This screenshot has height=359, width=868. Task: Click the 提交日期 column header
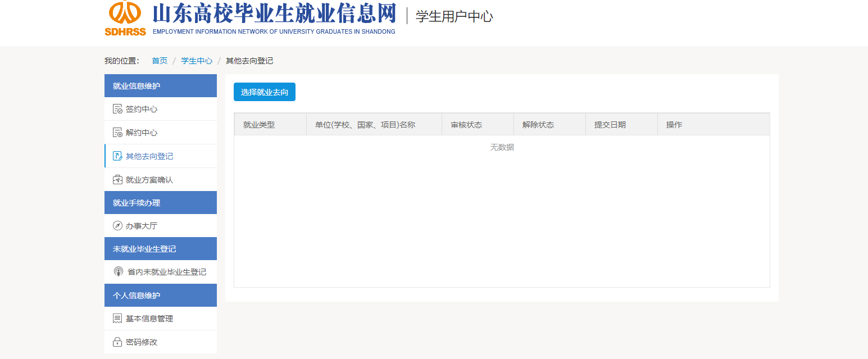610,125
